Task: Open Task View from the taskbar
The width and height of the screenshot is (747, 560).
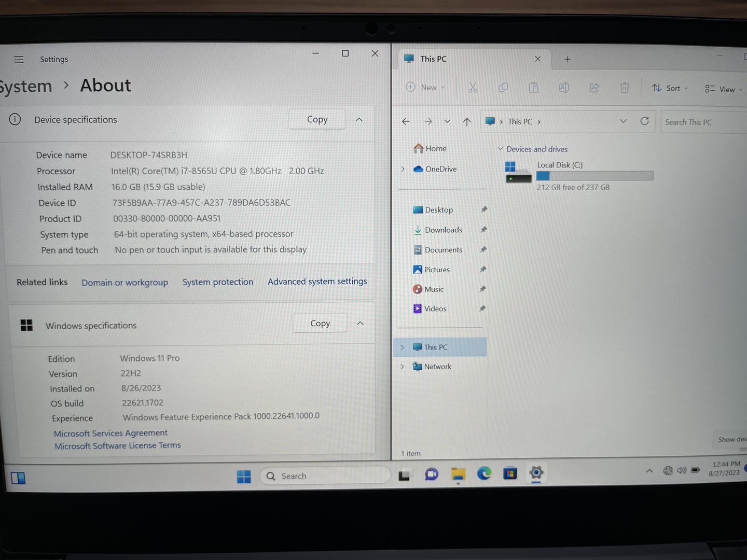Action: (404, 475)
